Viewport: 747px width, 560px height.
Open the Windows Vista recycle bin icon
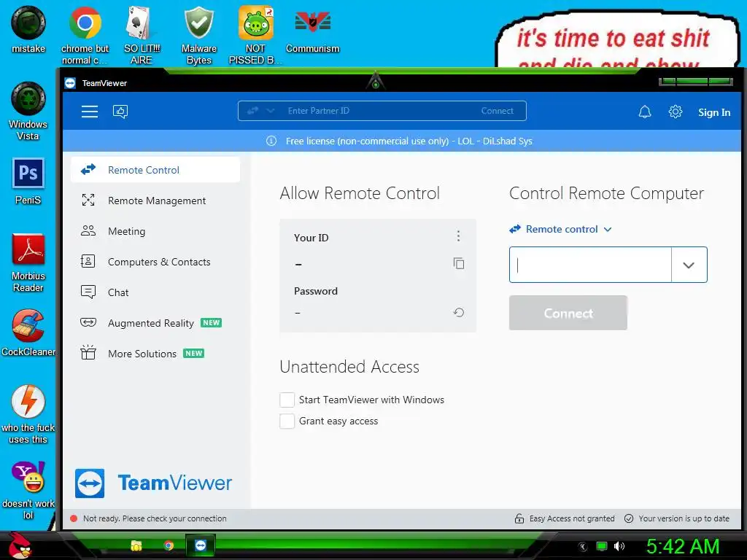click(28, 111)
